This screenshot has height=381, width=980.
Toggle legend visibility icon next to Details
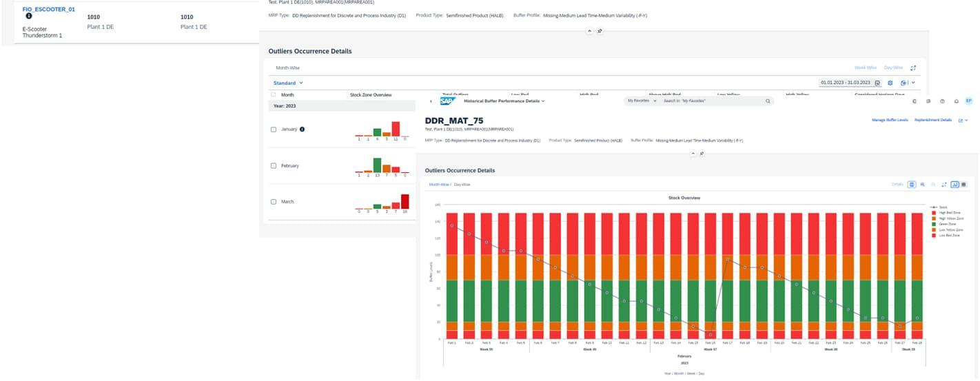coord(912,185)
